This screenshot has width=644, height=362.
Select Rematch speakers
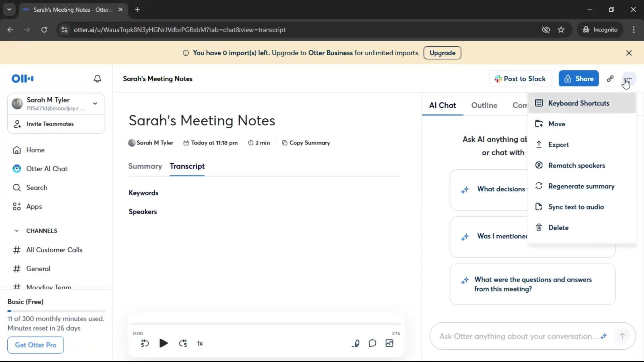582,166
